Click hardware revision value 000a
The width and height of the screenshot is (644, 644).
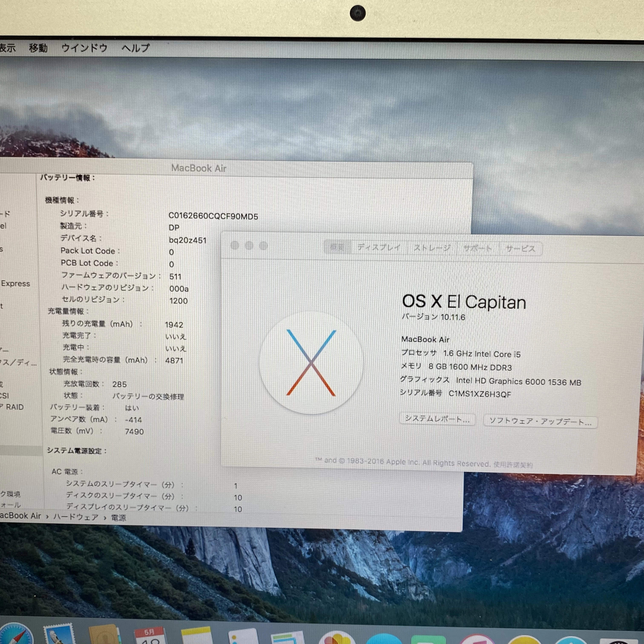[179, 289]
